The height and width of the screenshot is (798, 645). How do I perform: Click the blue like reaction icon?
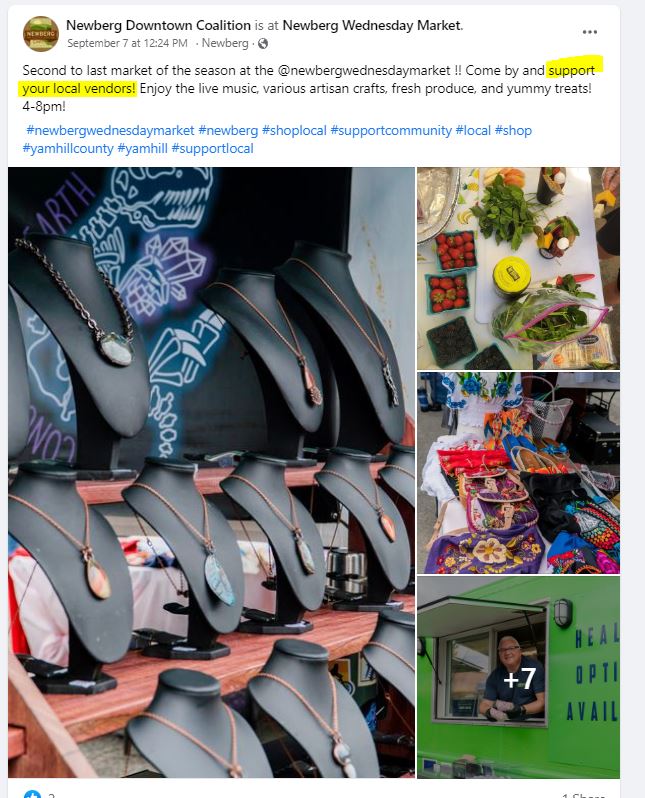click(32, 794)
